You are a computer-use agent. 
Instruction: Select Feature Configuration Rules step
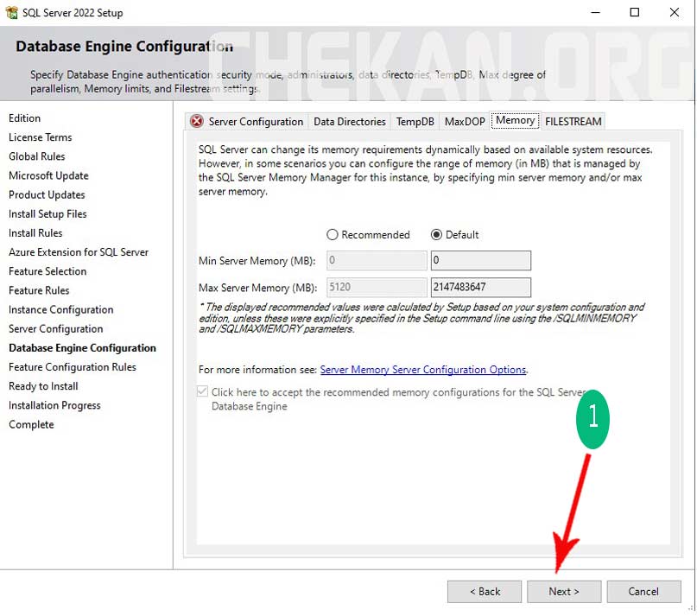[72, 366]
